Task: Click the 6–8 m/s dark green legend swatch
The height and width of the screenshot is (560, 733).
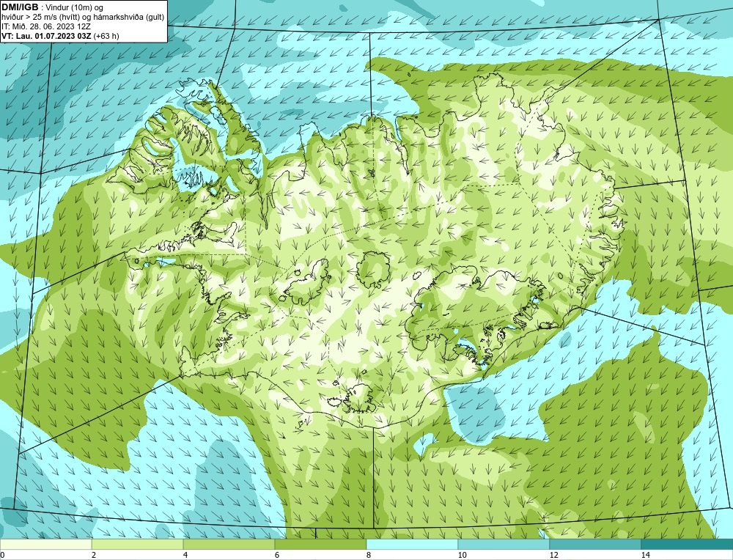Action: point(320,544)
